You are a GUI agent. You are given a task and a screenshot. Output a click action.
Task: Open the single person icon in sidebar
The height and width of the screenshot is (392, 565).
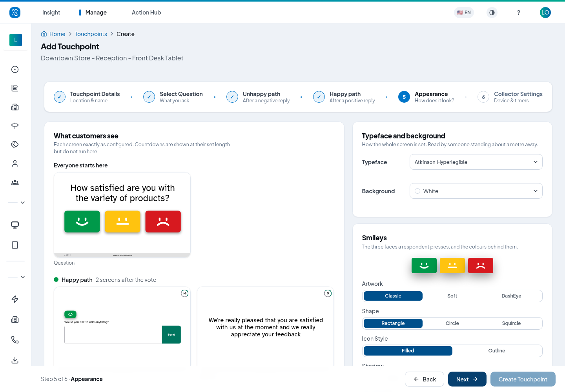(x=15, y=163)
